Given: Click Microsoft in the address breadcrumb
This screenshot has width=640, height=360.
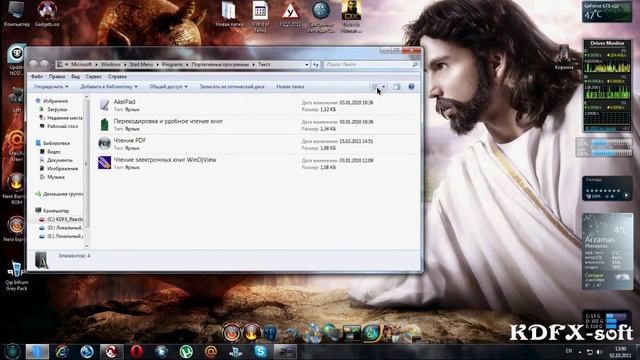Looking at the screenshot, I should 82,64.
